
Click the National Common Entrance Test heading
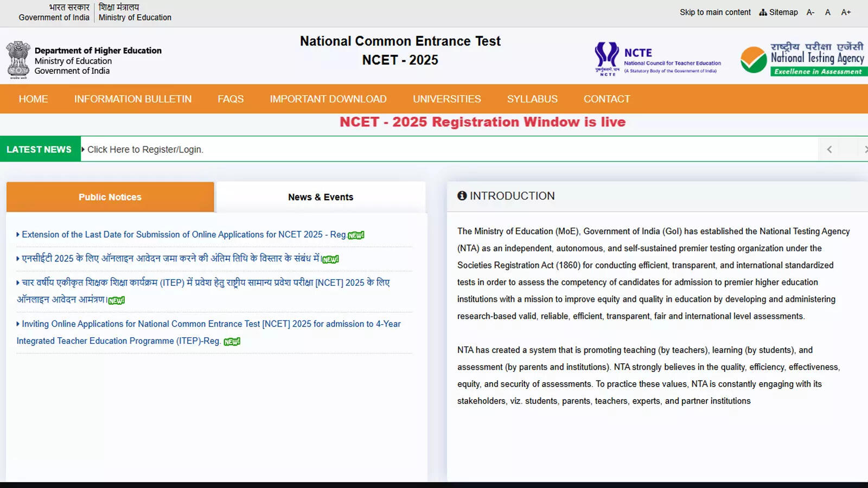400,41
